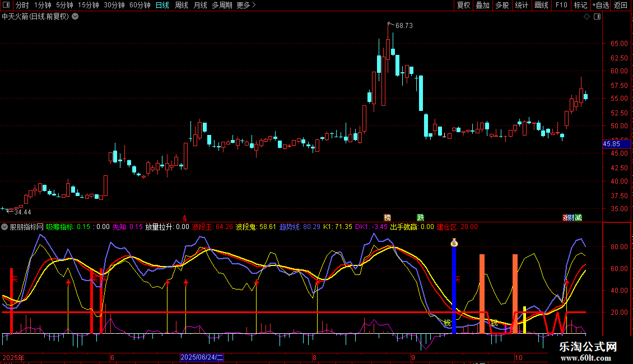Expand the 更多 periods menu
Image resolution: width=633 pixels, height=364 pixels.
pos(246,5)
